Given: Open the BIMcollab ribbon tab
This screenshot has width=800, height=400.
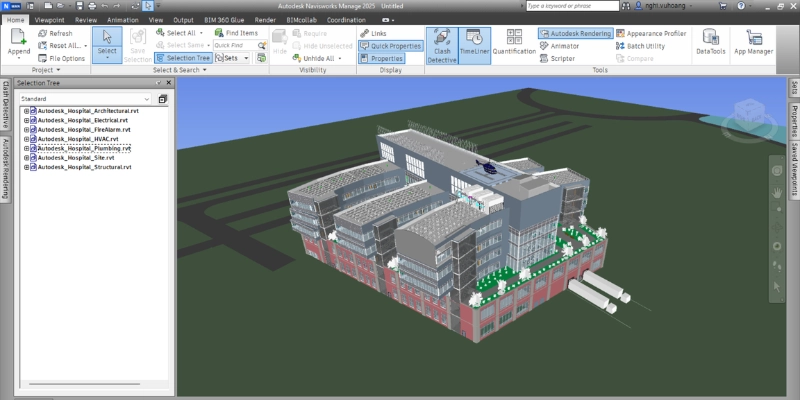Looking at the screenshot, I should (303, 20).
